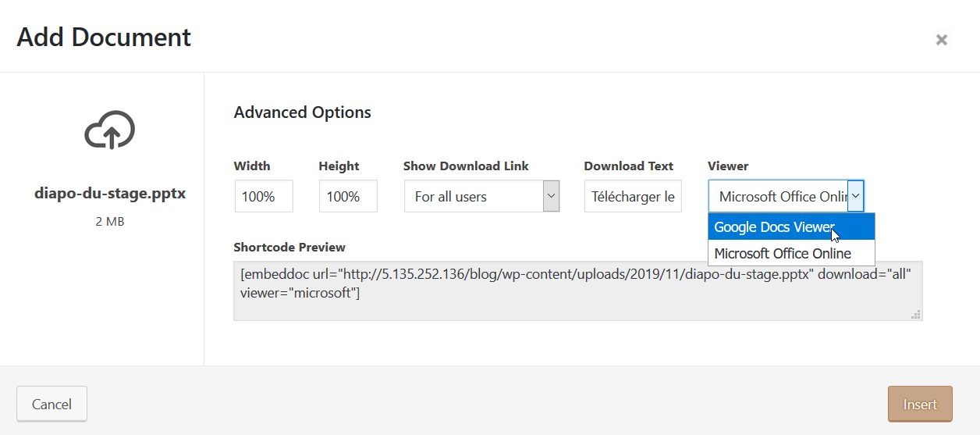Click the diapo-du-stage.pptx file name
Screen dimensions: 980x435
coord(110,193)
